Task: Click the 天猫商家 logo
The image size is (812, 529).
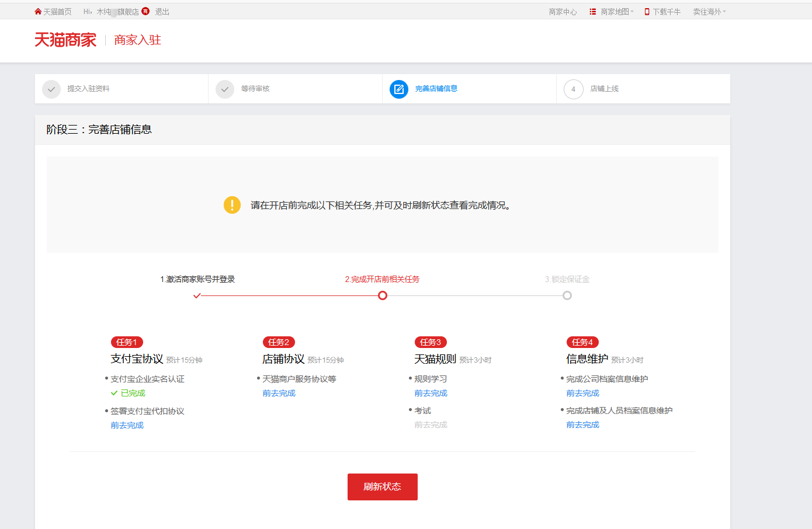Action: 65,40
